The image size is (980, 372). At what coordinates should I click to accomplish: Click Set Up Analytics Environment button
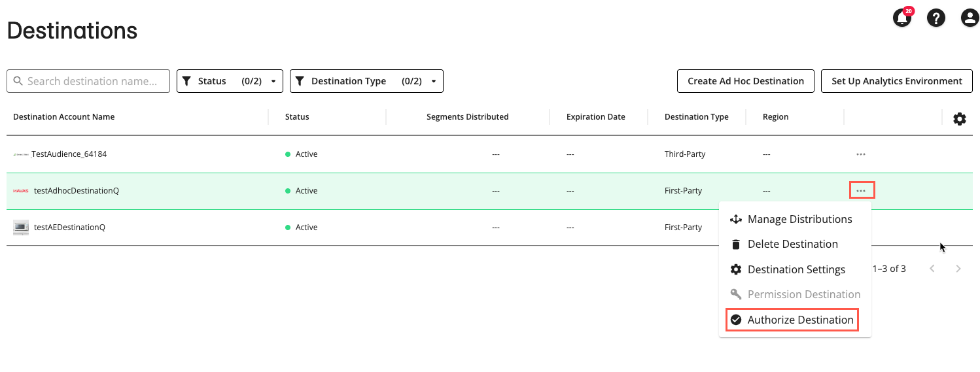tap(897, 81)
